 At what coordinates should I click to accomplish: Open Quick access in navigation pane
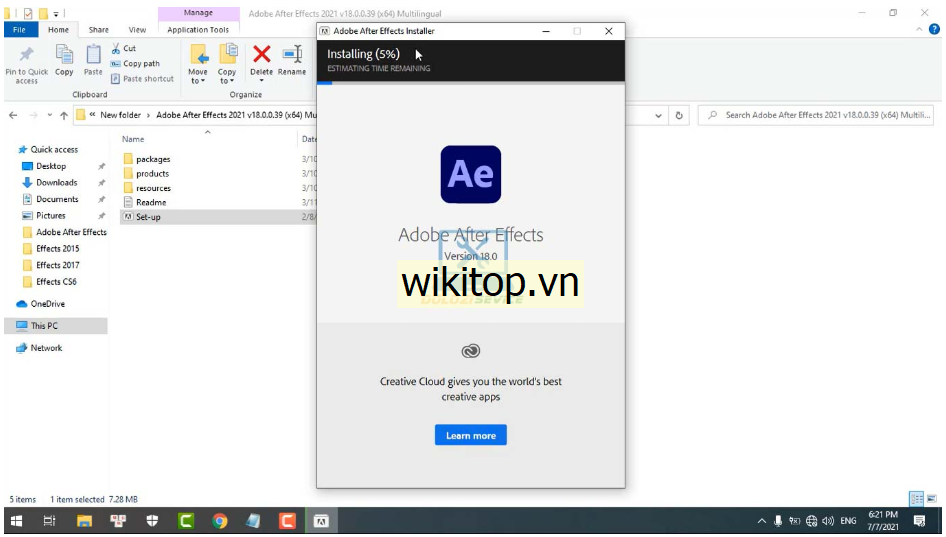54,150
